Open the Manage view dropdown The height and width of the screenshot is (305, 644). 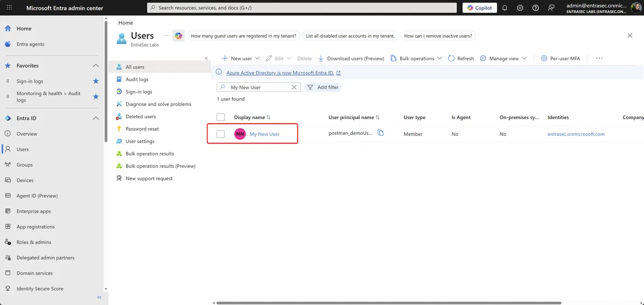[x=503, y=58]
